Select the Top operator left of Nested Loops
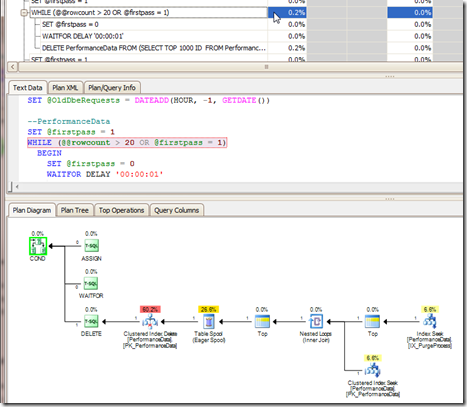Viewport: 467px width, 407px height. 262,322
